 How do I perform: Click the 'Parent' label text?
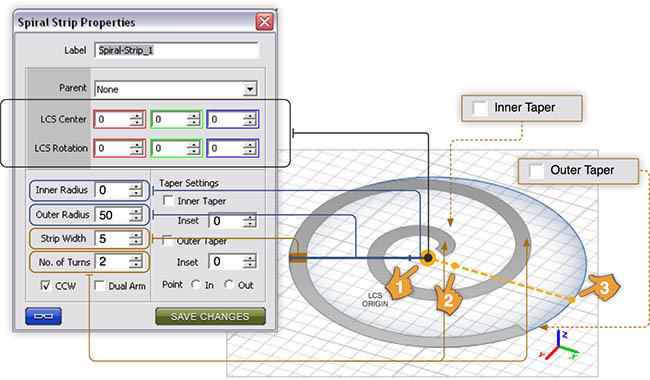click(x=73, y=88)
